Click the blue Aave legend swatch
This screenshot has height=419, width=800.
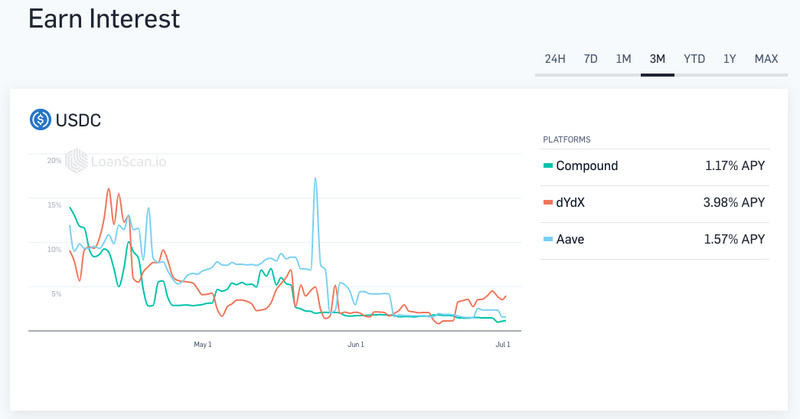click(547, 240)
